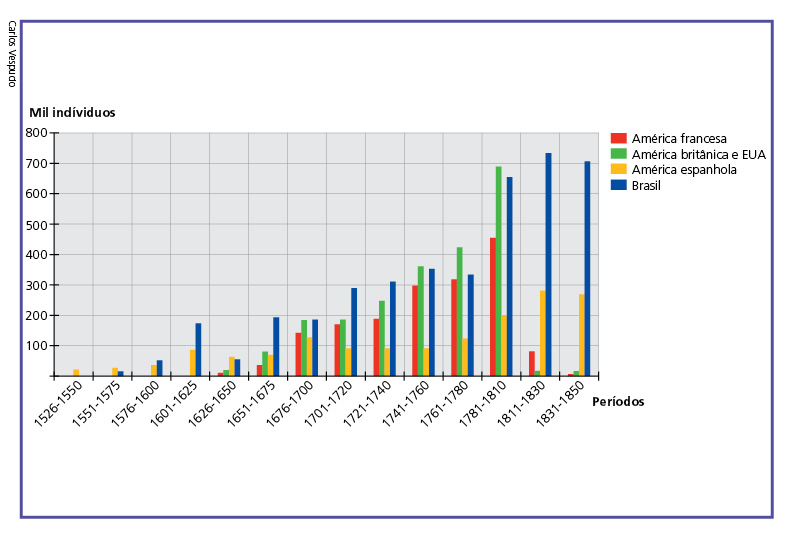Select the blue bar for 1831-1850
Image resolution: width=794 pixels, height=539 pixels.
click(x=587, y=269)
